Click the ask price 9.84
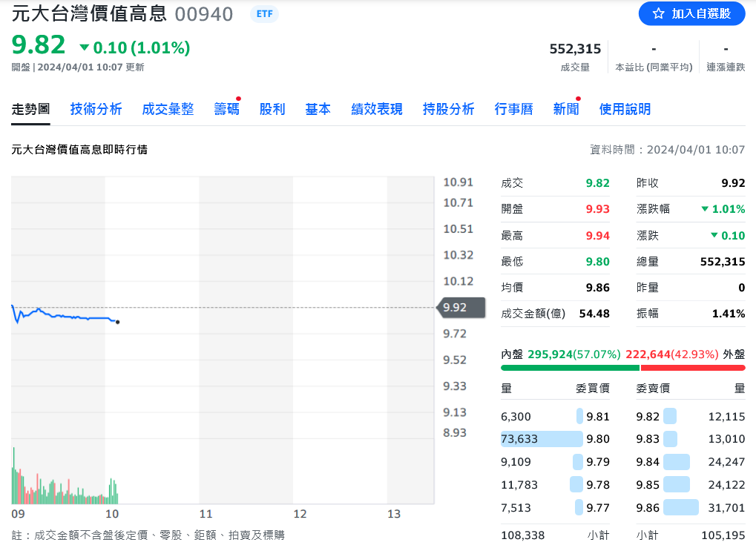The image size is (756, 548). 648,462
